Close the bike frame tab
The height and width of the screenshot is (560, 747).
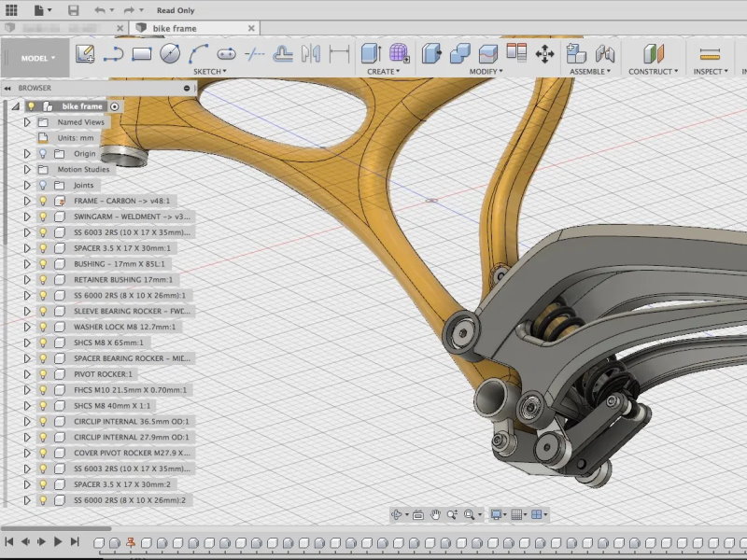coord(251,29)
